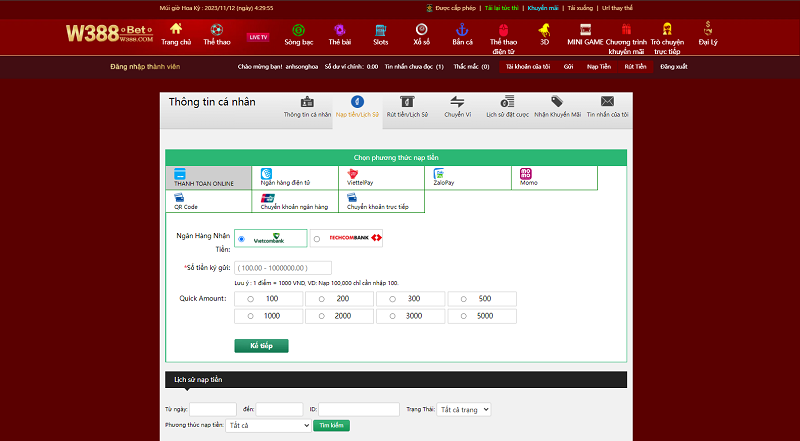Select Ngân hàng điện tử payment method

coord(295,178)
